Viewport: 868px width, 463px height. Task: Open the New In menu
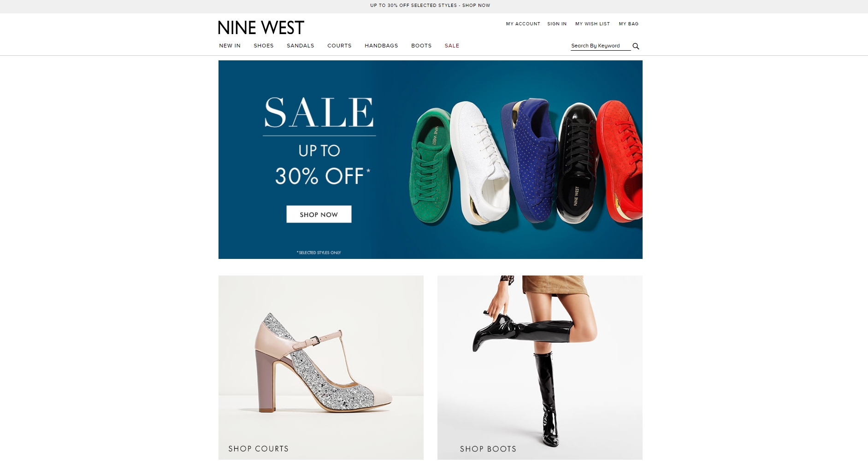(230, 46)
